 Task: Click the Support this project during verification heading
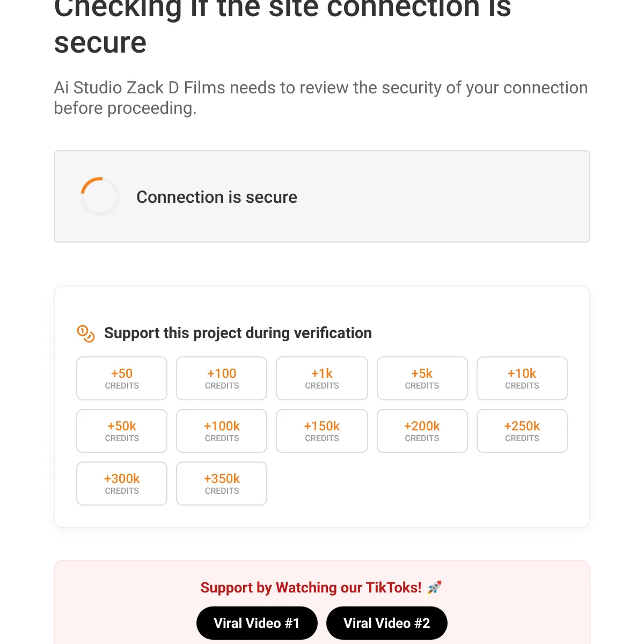(x=238, y=333)
